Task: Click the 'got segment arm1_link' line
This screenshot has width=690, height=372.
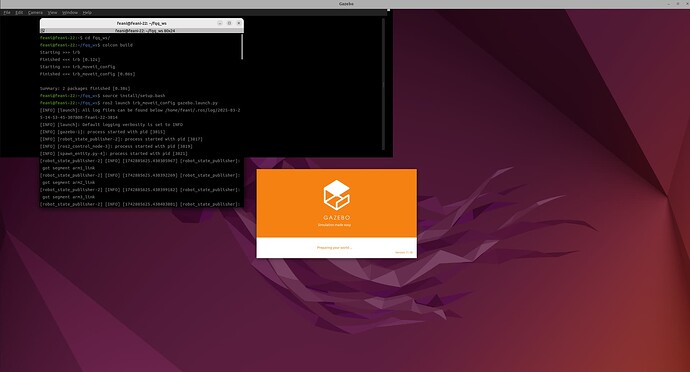Action: tap(69, 168)
